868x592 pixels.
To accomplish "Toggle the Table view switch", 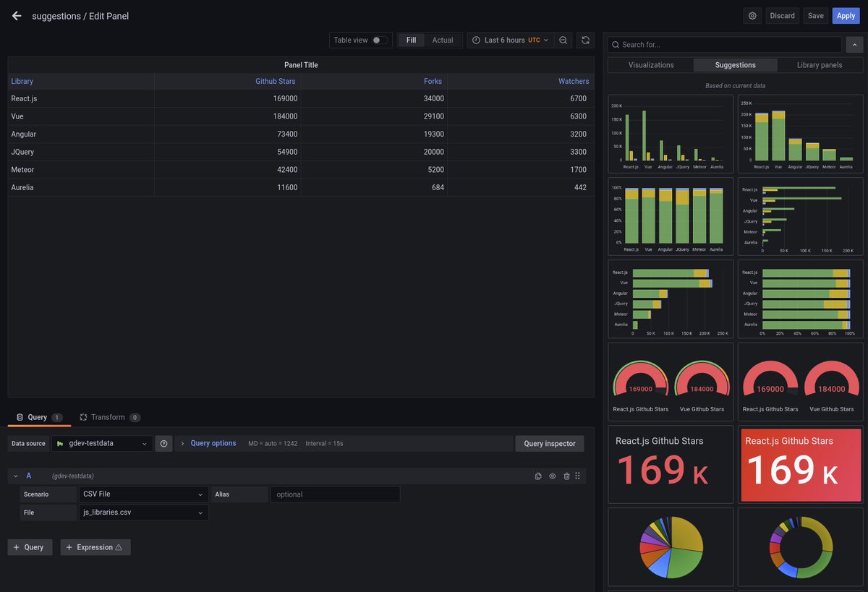I will (x=379, y=40).
